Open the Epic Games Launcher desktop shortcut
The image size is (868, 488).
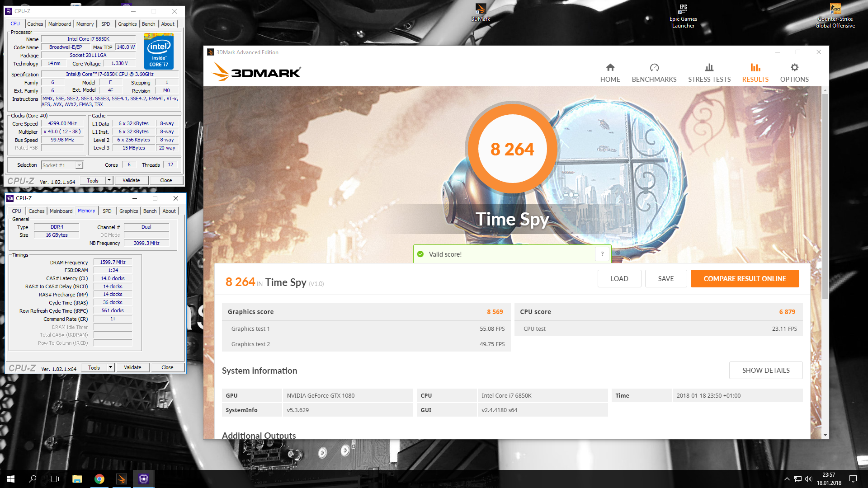[x=683, y=16]
